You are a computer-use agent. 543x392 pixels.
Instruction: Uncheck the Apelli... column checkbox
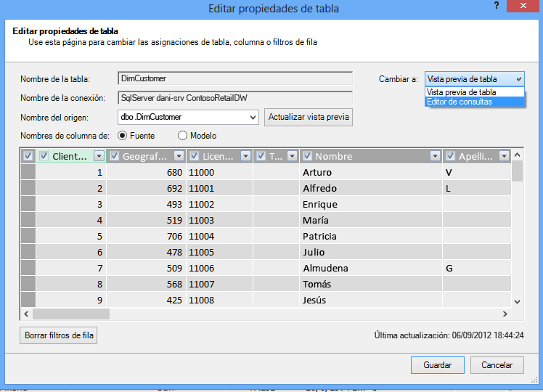(450, 156)
